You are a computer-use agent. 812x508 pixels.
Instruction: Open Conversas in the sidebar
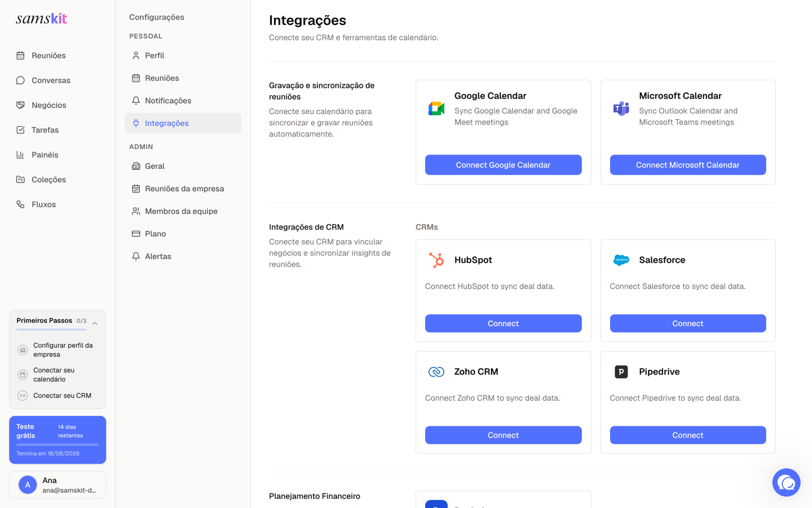click(x=58, y=80)
